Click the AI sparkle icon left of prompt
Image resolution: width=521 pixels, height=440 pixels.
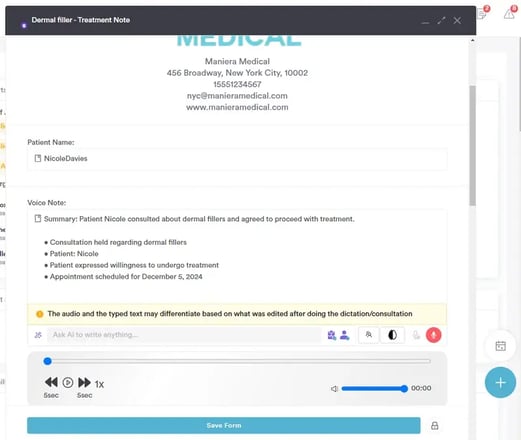coord(38,335)
